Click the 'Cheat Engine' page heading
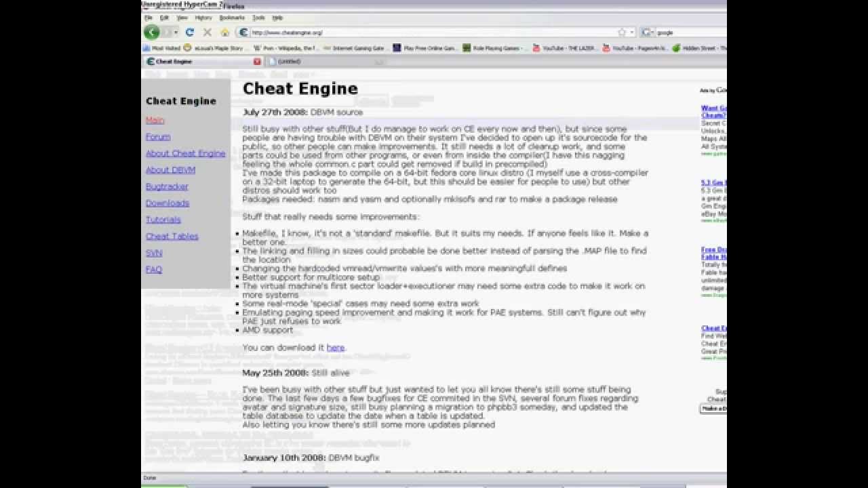868x488 pixels. tap(300, 89)
